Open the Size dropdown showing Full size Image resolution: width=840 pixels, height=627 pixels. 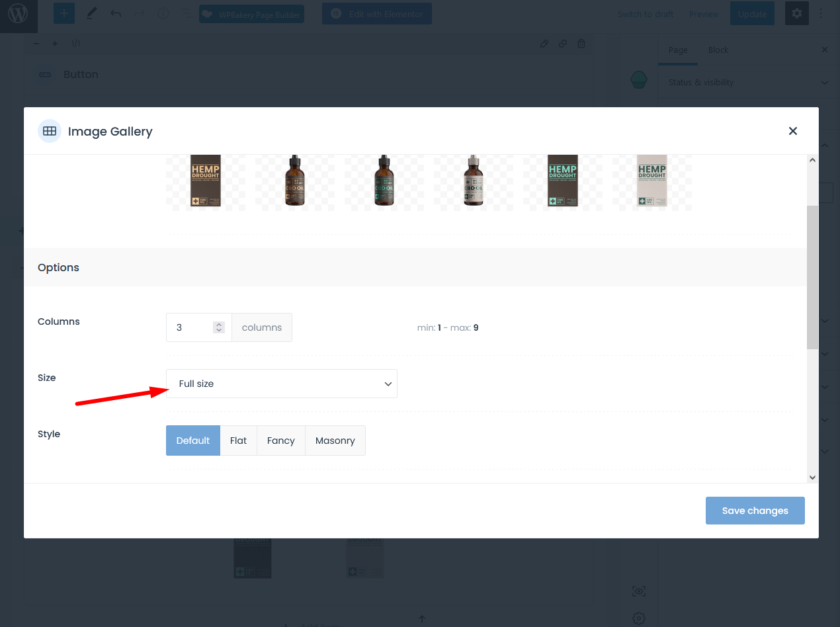(282, 384)
